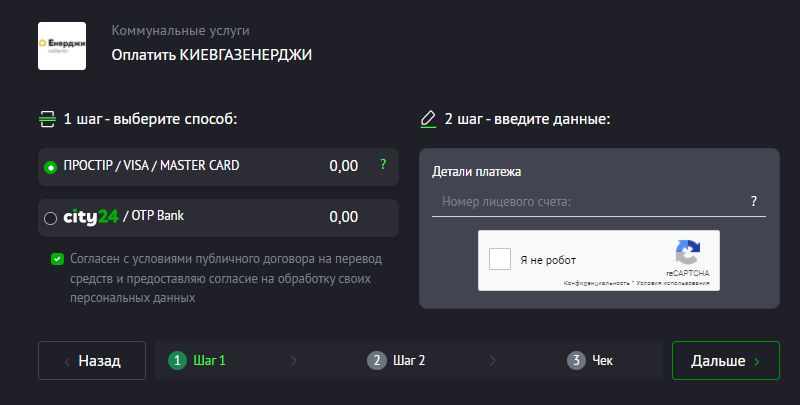Switch to the Шаг 1 step tab
Image resolution: width=800 pixels, height=405 pixels.
[209, 361]
